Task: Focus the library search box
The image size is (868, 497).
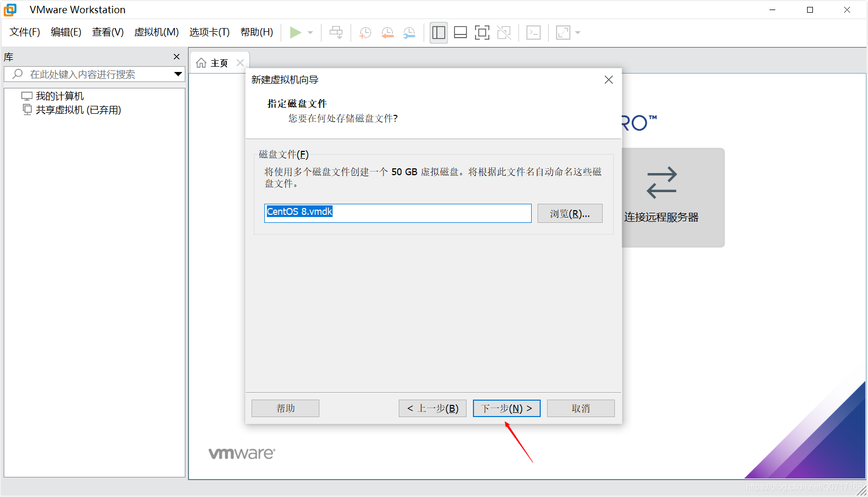Action: (x=94, y=74)
